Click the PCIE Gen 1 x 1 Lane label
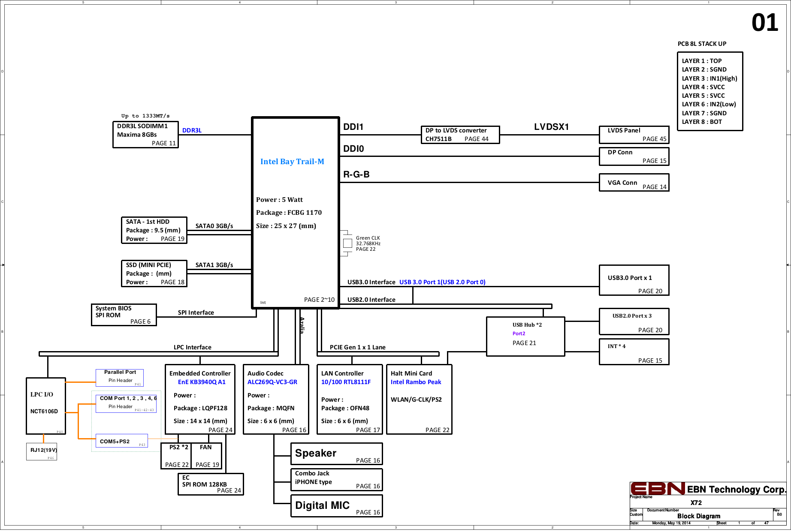Screen dimensions: 791x532 coord(358,347)
